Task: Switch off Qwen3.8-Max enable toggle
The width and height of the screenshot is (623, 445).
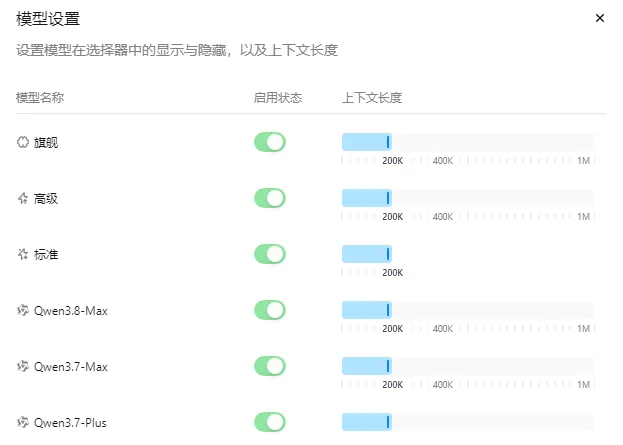Action: click(270, 310)
